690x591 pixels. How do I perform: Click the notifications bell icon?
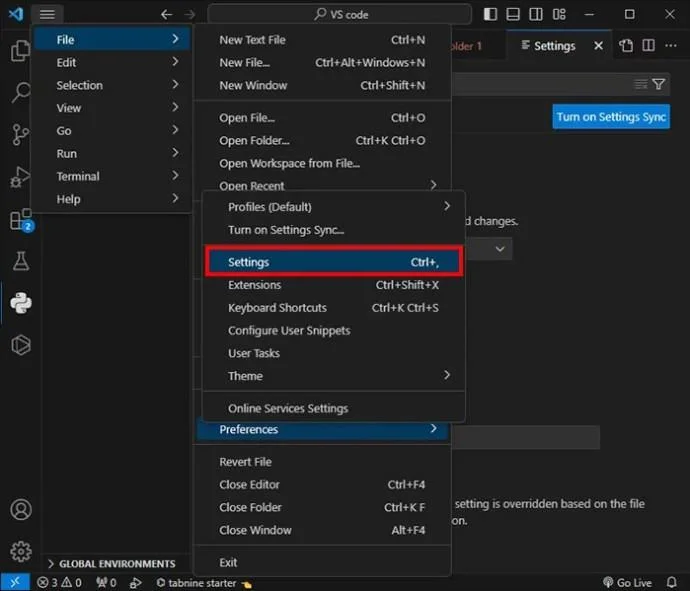672,582
